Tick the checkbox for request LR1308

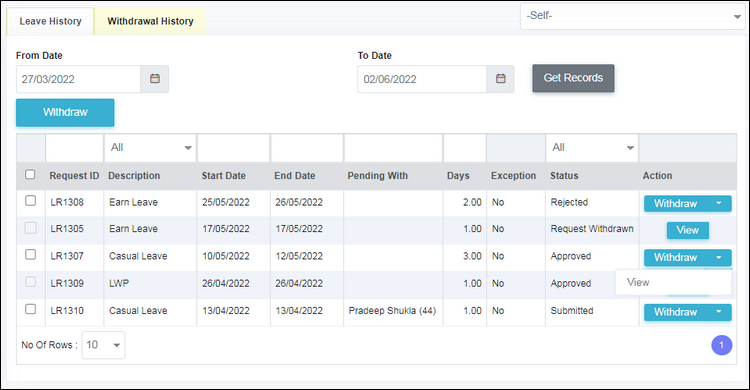pyautogui.click(x=30, y=201)
